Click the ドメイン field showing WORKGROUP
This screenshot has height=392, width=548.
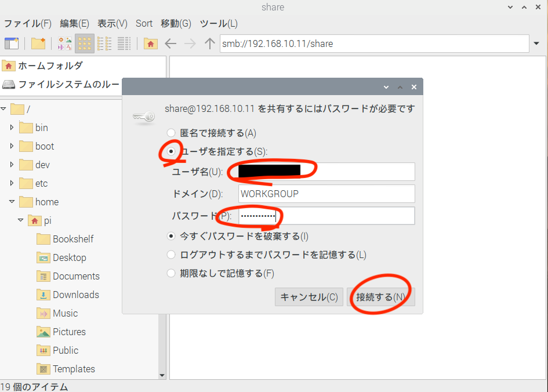coord(326,194)
